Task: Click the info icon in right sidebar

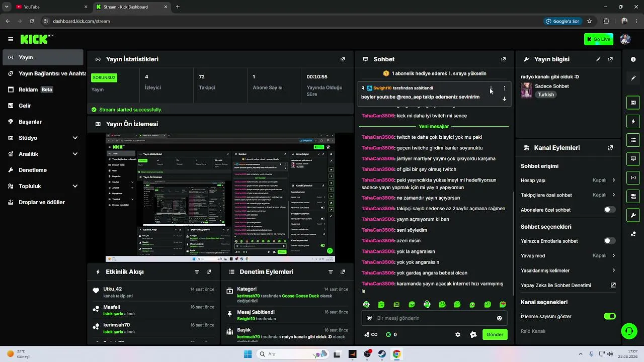Action: pyautogui.click(x=633, y=59)
